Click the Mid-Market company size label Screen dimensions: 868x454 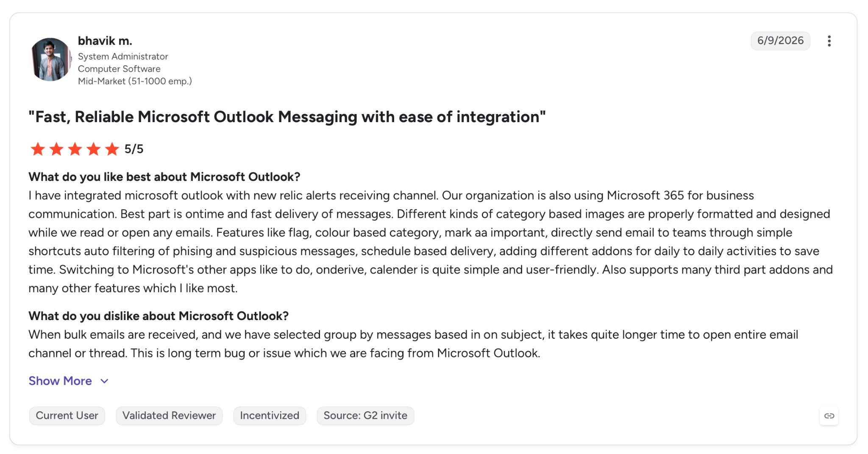point(135,81)
